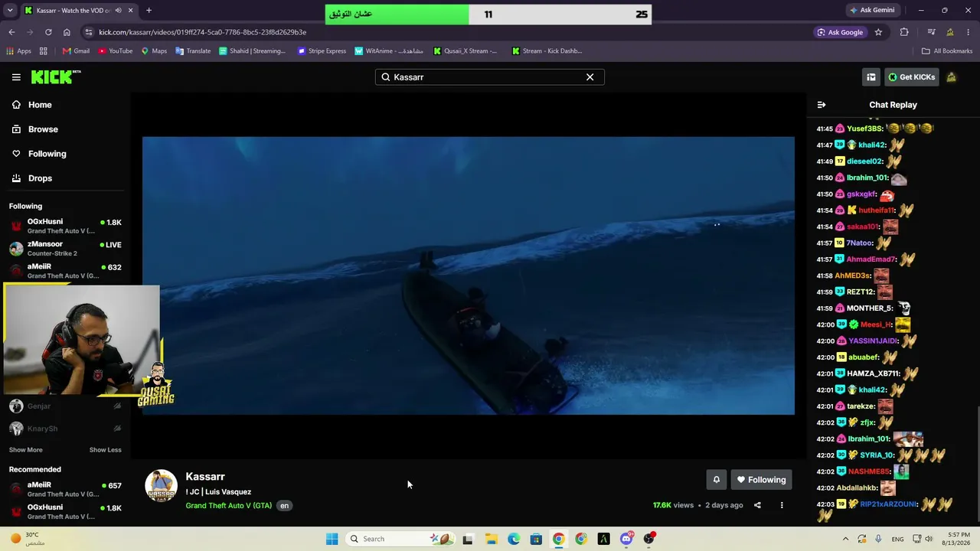Toggle notification bell for Kassarr

pos(716,480)
